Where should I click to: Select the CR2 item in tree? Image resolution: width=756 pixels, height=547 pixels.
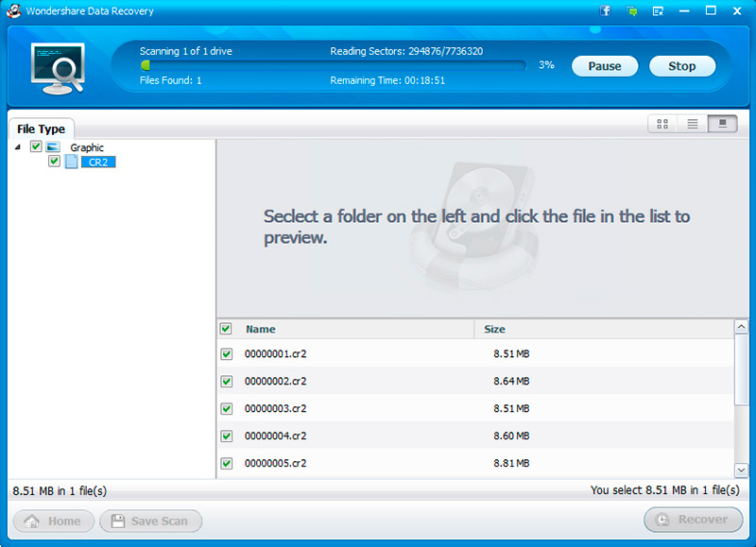tap(97, 162)
